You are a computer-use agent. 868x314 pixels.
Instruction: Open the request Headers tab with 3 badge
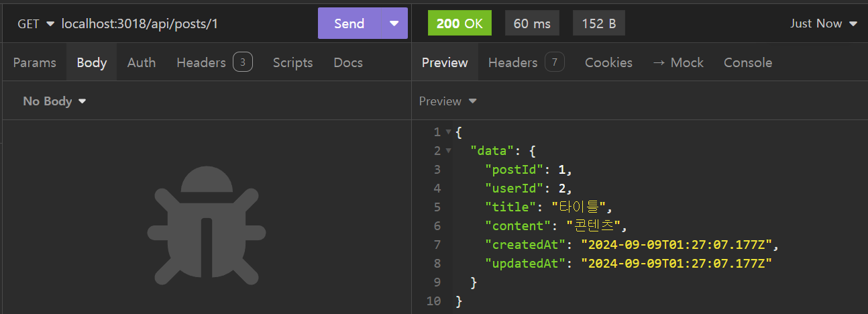(x=214, y=62)
